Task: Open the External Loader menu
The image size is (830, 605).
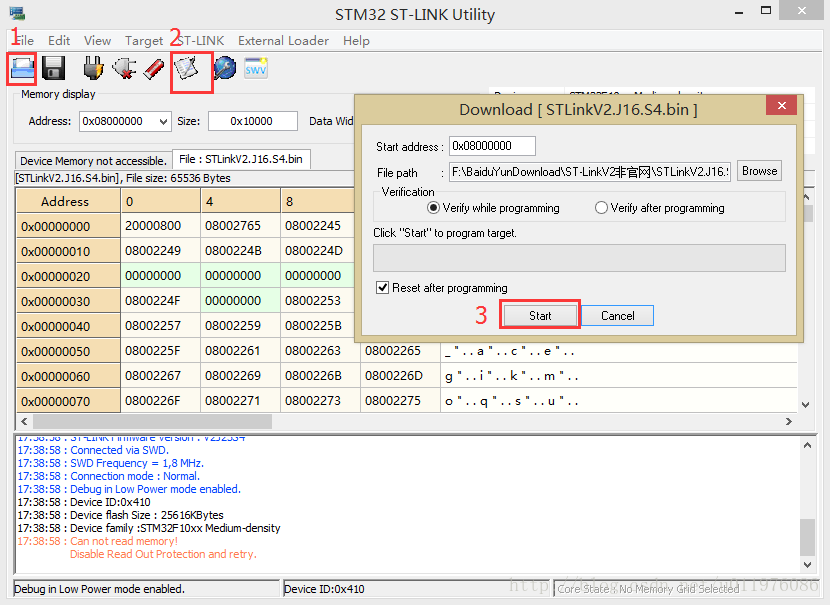Action: 283,41
